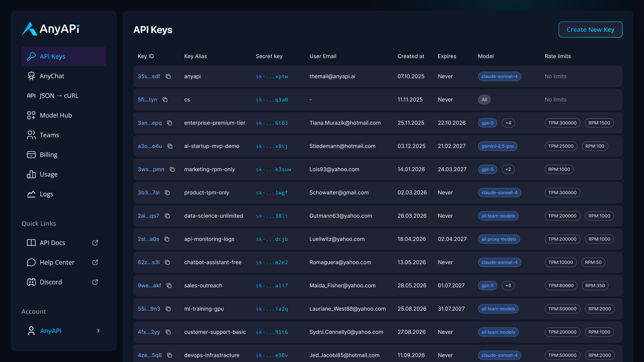
Task: Copy key ID 3an...epq
Action: 169,123
